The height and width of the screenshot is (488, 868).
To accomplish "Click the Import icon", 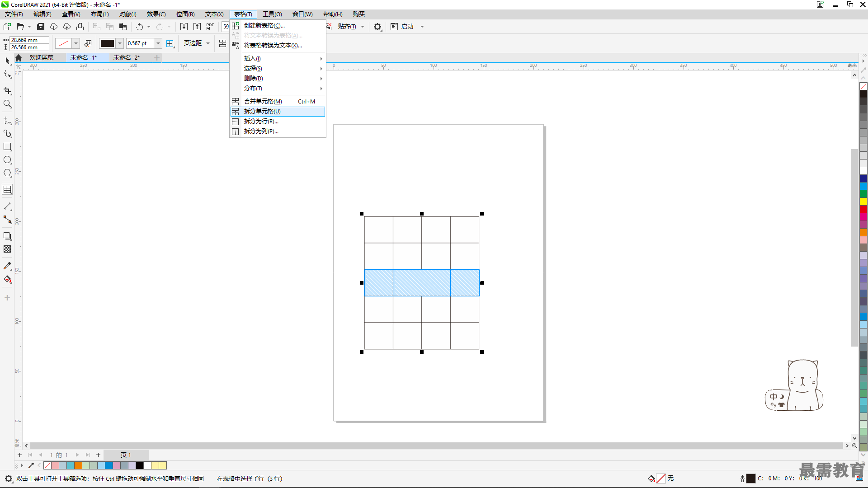I will (x=184, y=27).
